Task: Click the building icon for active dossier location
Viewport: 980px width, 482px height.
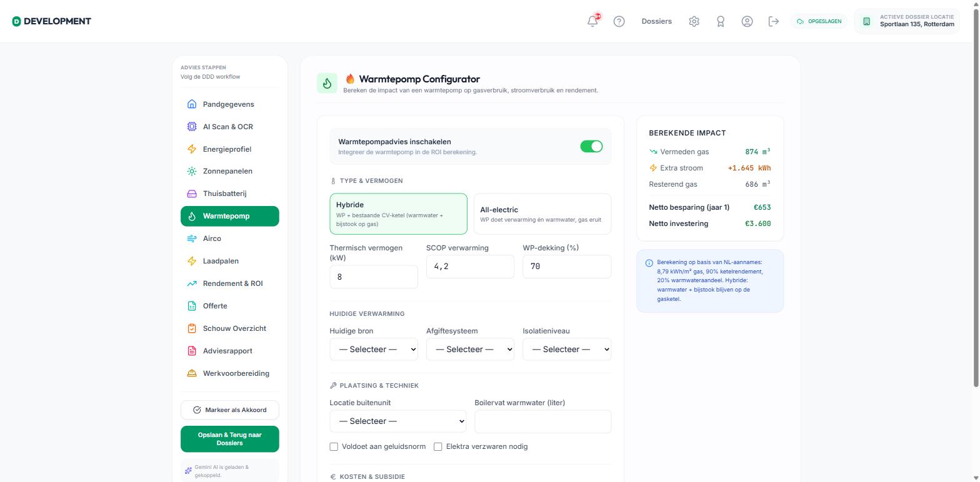Action: coord(866,21)
